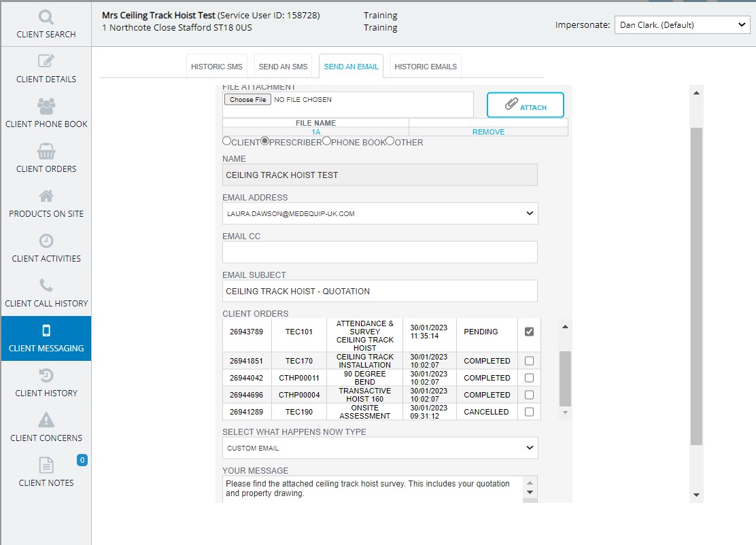Open Client Orders basket icon
756x545 pixels.
tap(46, 151)
